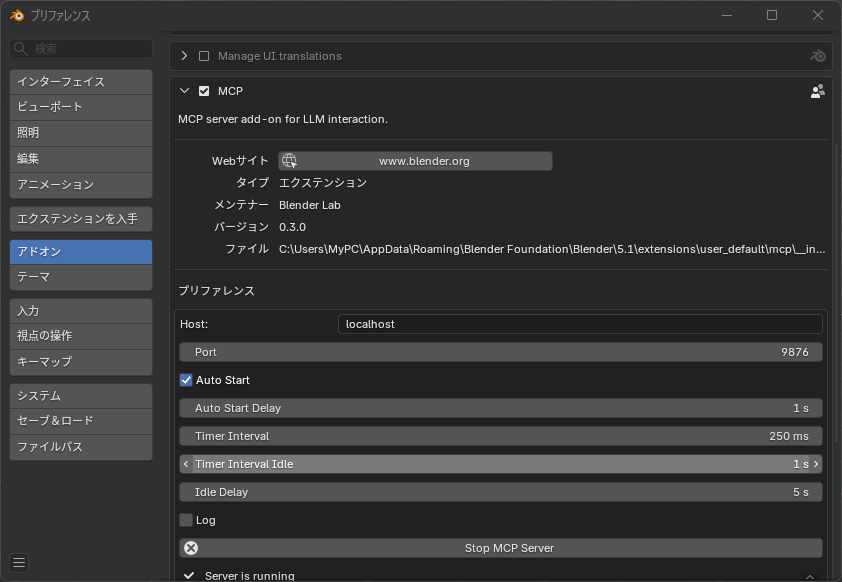Expand the Manage UI translations entry
This screenshot has height=582, width=842.
pos(185,56)
